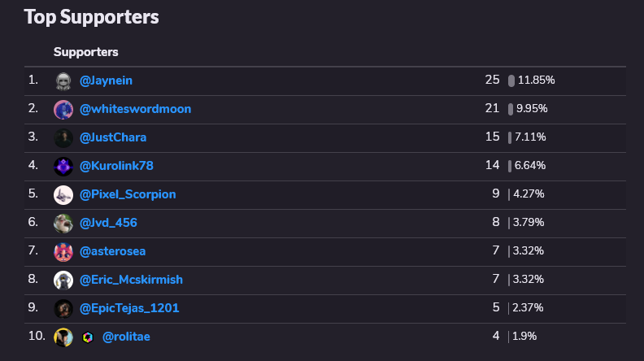Screen dimensions: 644x361
Task: Select Pixel_Scorpion's avatar icon
Action: point(63,195)
